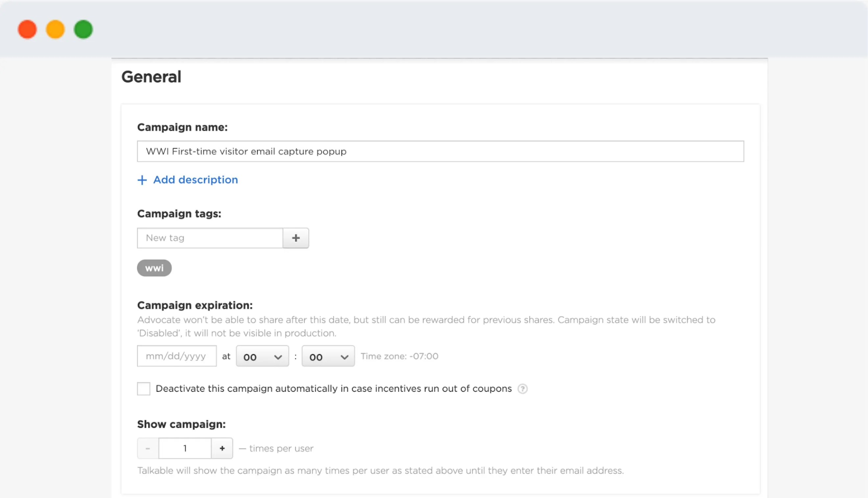Click the Time zone: -07:00 text
This screenshot has width=868, height=498.
coord(399,356)
